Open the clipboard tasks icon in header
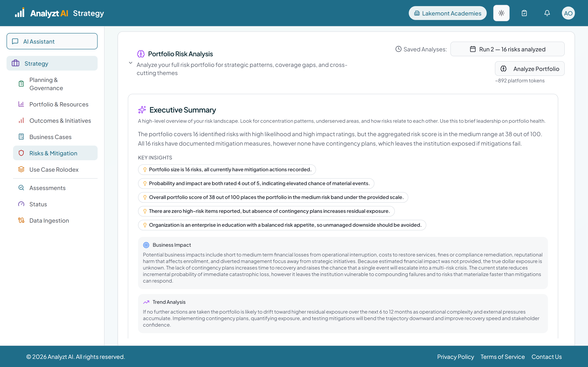 [524, 13]
